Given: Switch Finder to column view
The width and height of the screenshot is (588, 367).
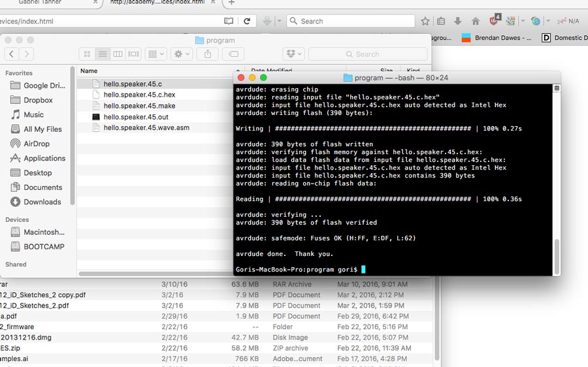Looking at the screenshot, I should tap(118, 54).
